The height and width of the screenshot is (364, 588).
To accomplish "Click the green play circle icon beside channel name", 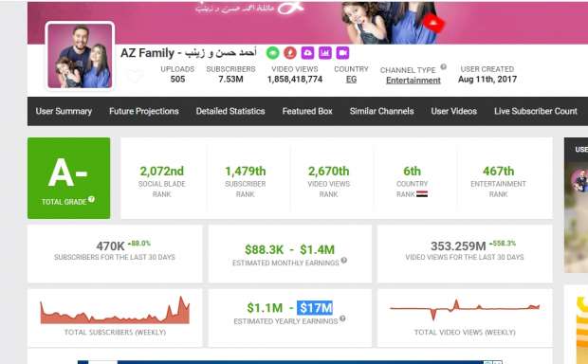I will [272, 53].
